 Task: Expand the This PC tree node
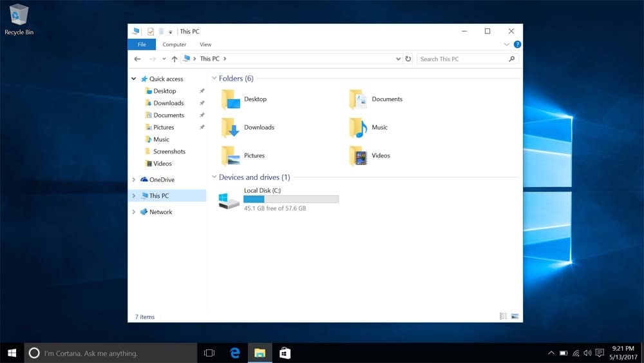(x=133, y=195)
